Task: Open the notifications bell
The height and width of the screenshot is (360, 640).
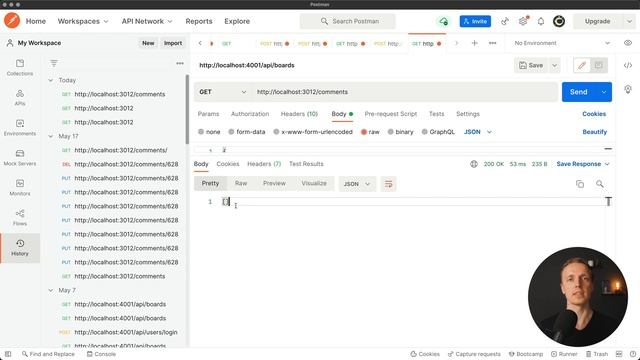Action: (x=541, y=21)
